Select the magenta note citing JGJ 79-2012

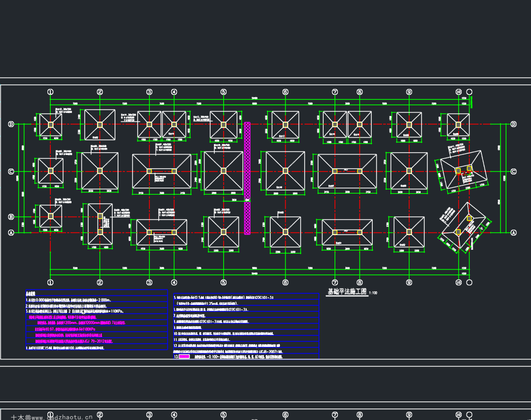coord(74,341)
